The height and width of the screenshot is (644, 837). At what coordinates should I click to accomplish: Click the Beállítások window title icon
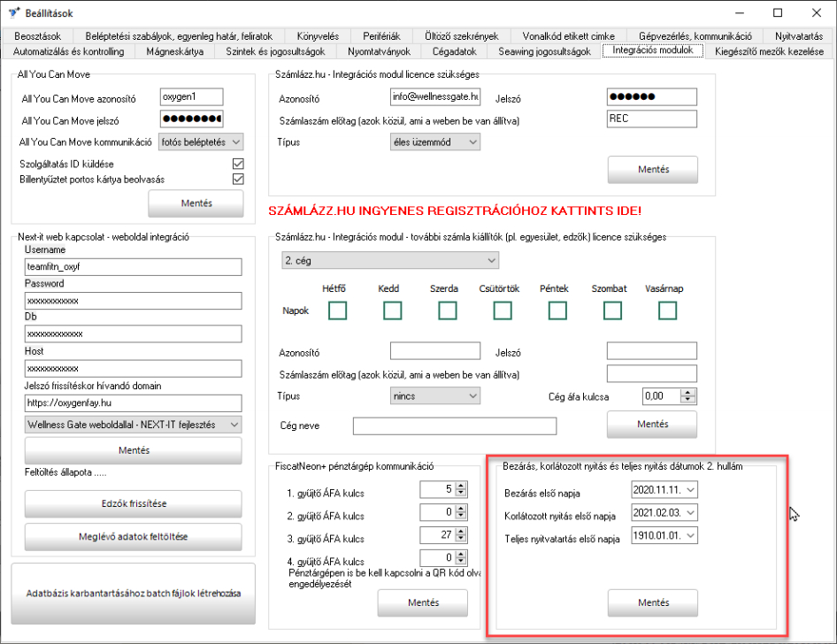point(14,12)
